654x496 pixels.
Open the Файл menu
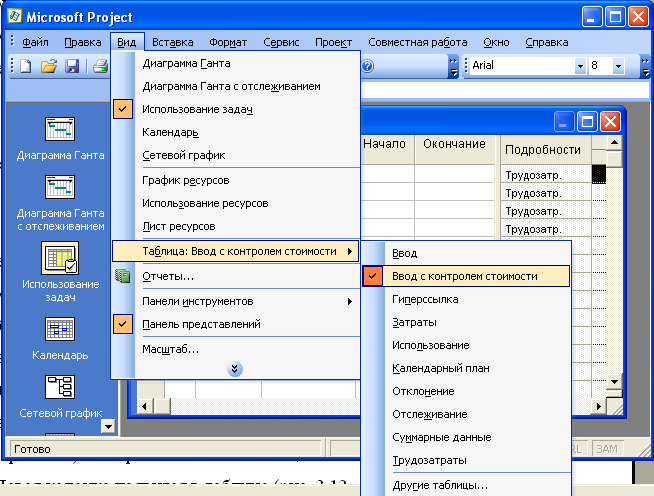tap(35, 43)
